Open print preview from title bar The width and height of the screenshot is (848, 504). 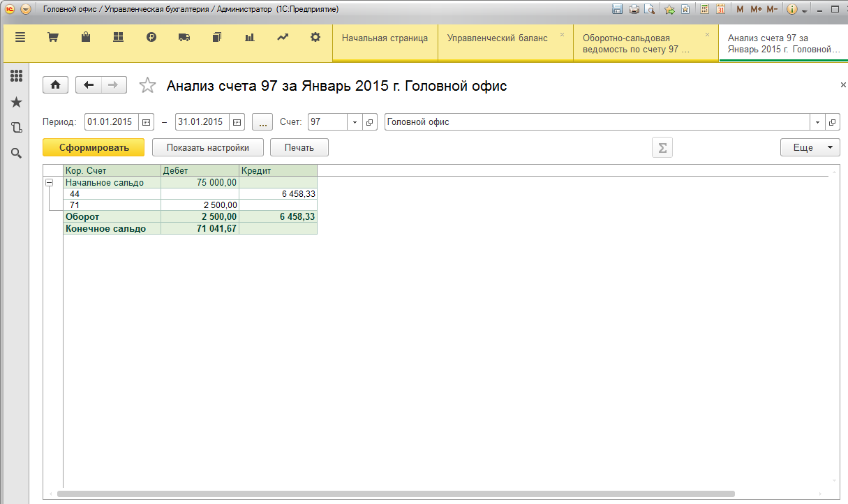pos(650,9)
